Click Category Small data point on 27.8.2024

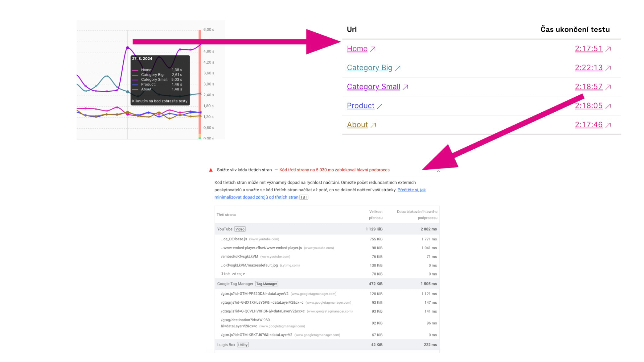pos(128,48)
